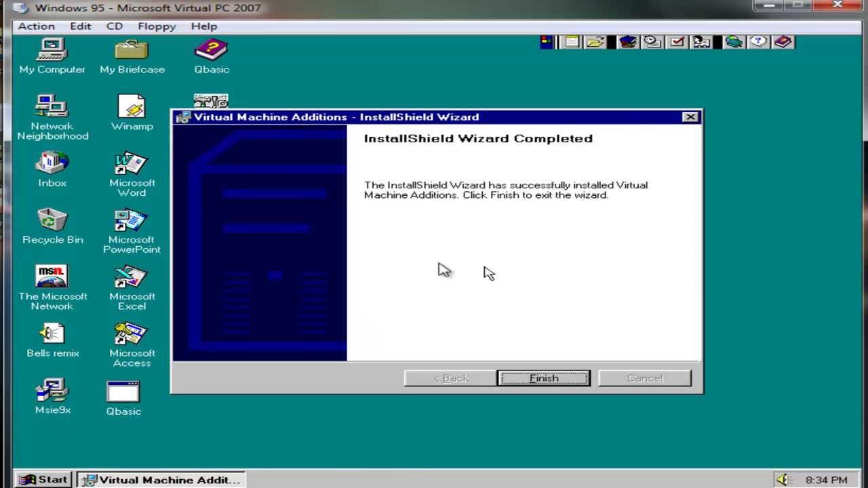Click the Office Shortcut Bar logo icon
This screenshot has height=488, width=868.
click(x=547, y=42)
